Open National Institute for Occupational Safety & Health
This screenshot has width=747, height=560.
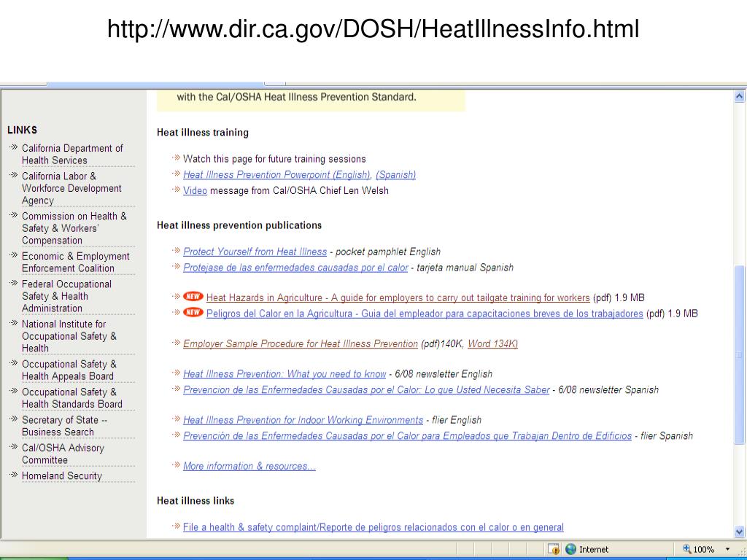click(x=69, y=335)
